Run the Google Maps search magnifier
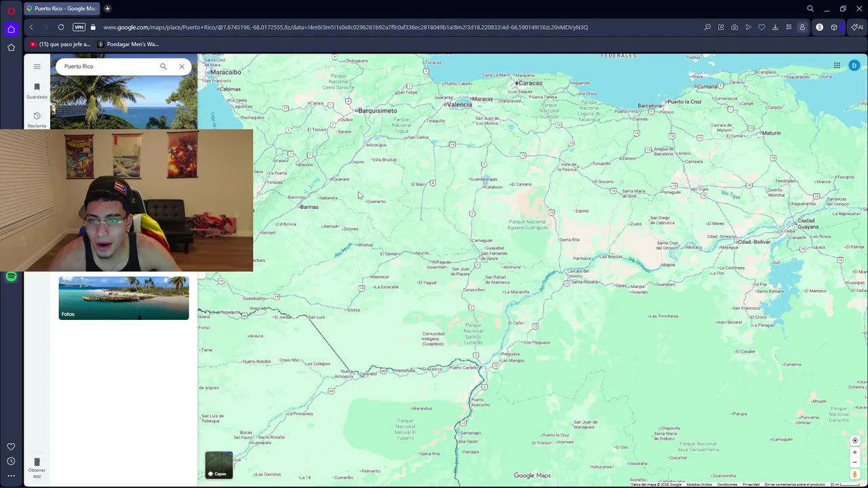 point(163,66)
